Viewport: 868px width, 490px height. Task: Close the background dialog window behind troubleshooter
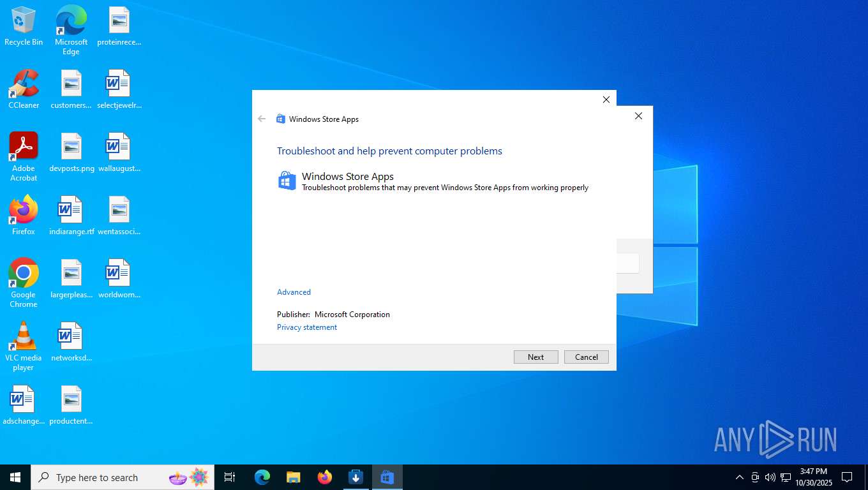[638, 116]
